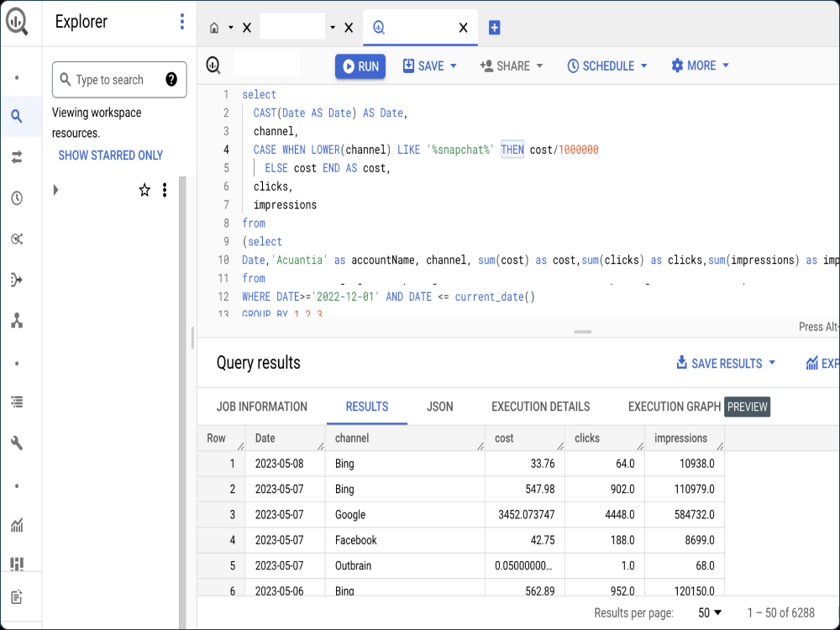The image size is (840, 630).
Task: Open project resource actions menu
Action: coord(165,190)
